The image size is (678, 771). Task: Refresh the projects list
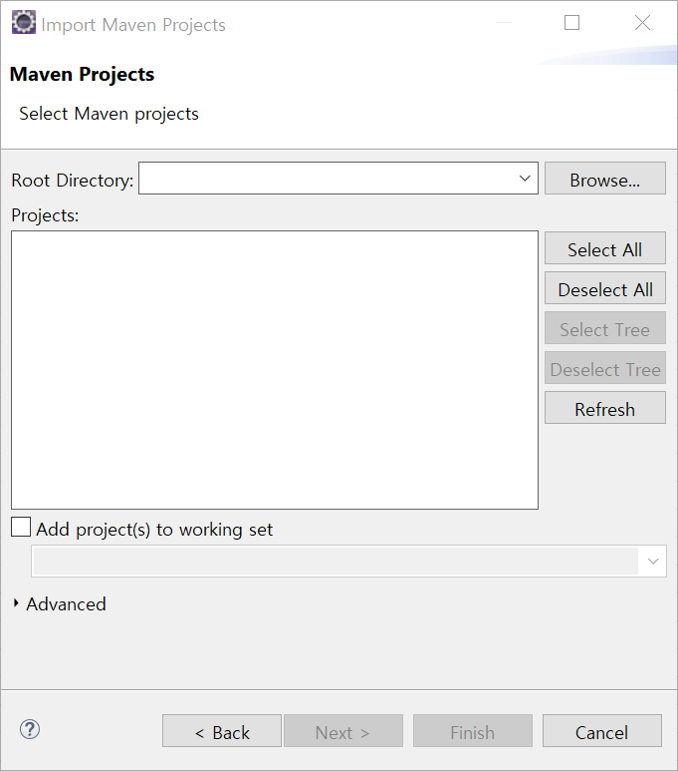[x=605, y=408]
